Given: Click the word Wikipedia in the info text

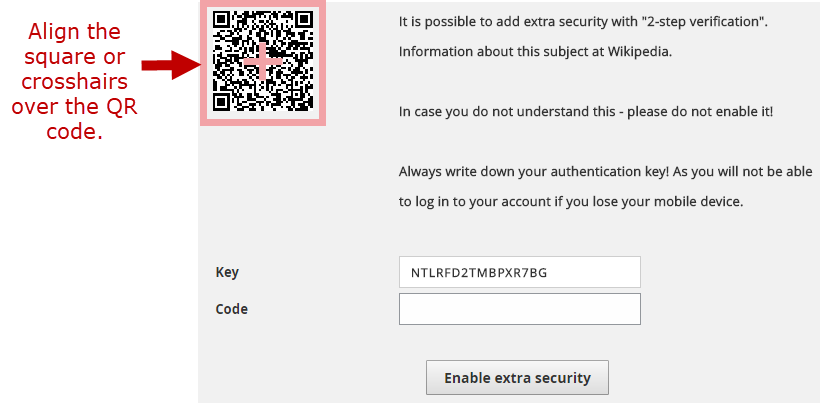Looking at the screenshot, I should pyautogui.click(x=639, y=52).
